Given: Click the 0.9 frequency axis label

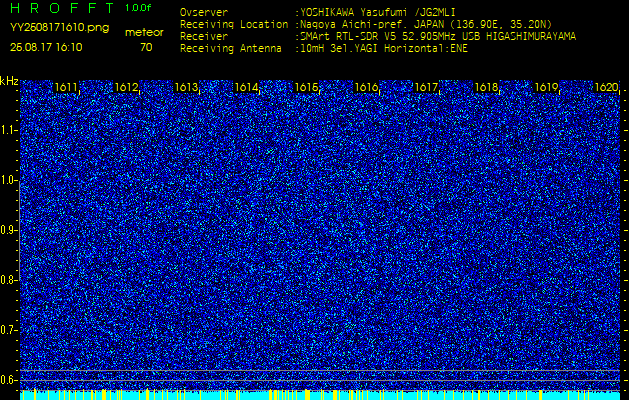Looking at the screenshot, I should pyautogui.click(x=8, y=230).
